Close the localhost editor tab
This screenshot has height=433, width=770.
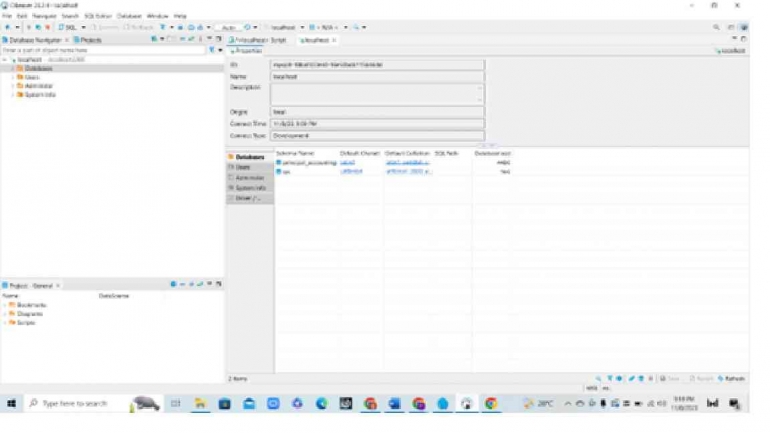pyautogui.click(x=334, y=40)
